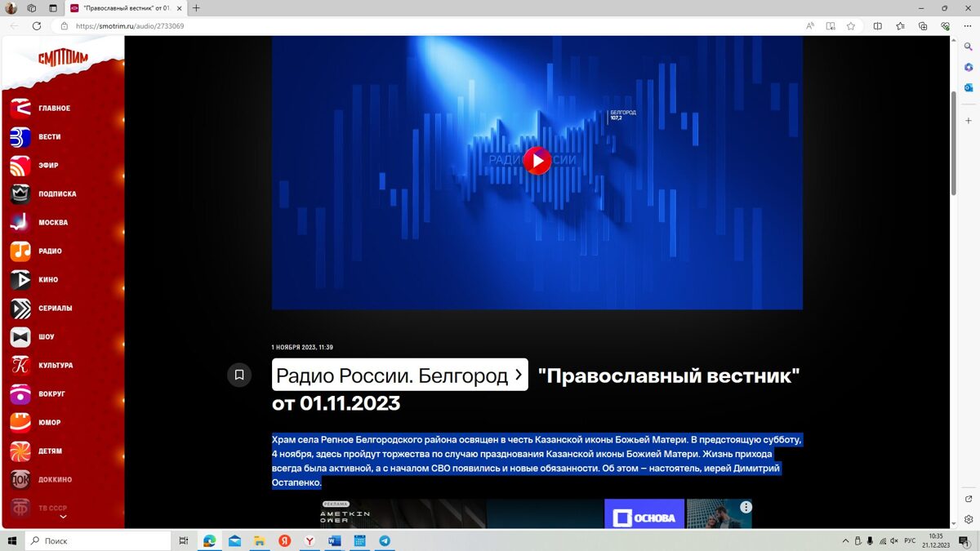Screen dimensions: 980x551
Task: Select the Культура menu label
Action: 56,366
